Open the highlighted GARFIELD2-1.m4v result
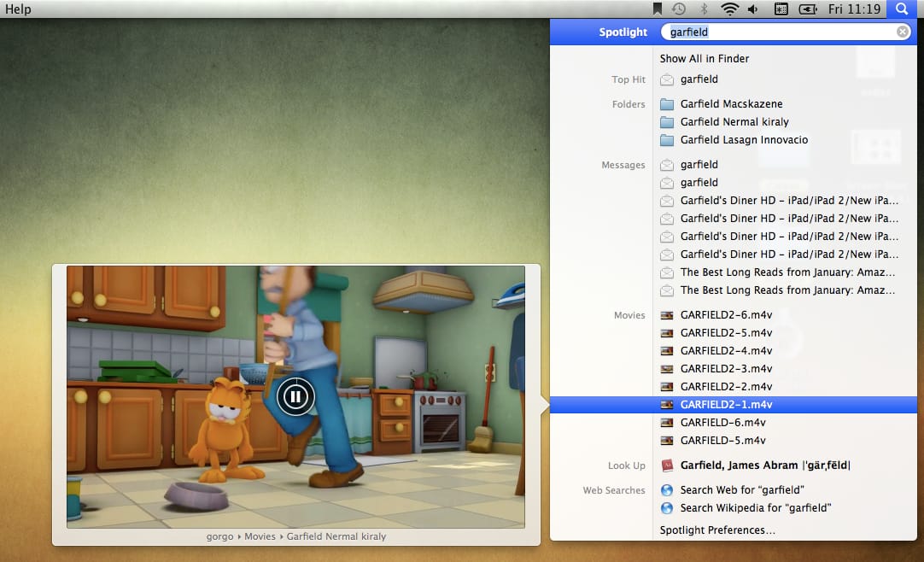The width and height of the screenshot is (924, 562). [x=733, y=405]
